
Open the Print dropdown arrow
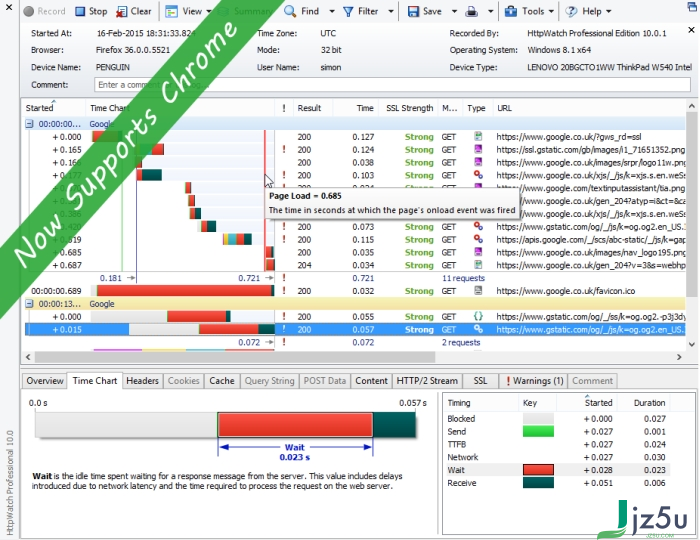coord(490,11)
